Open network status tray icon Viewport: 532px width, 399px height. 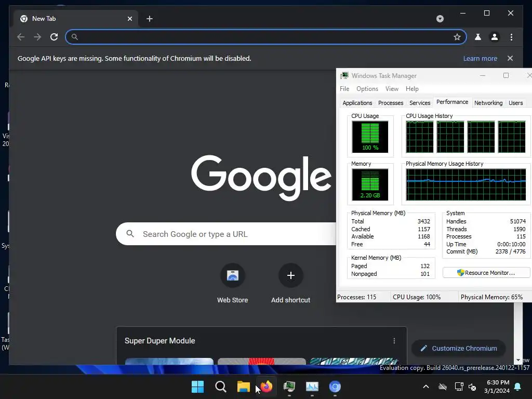459,387
